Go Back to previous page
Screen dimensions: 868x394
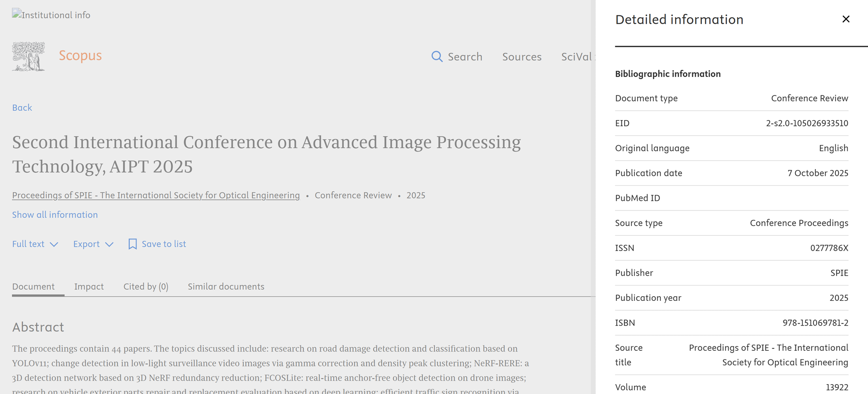pyautogui.click(x=22, y=108)
